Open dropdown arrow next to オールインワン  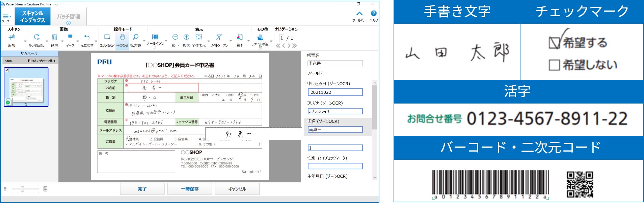coord(166,41)
